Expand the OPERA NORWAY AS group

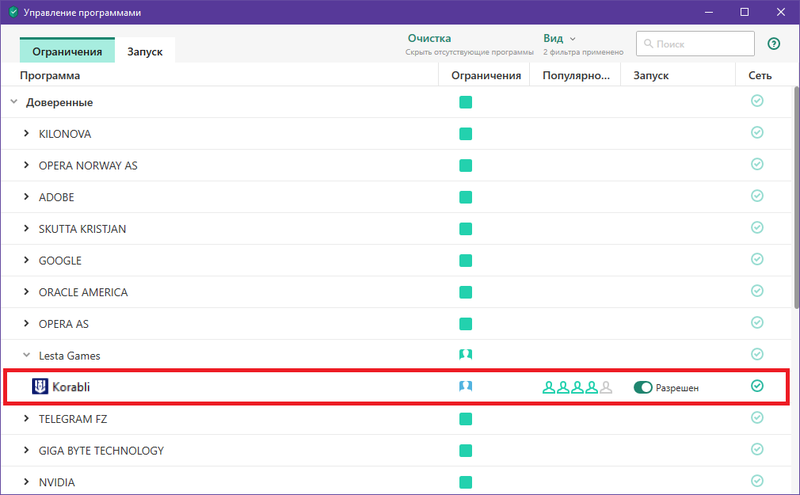pyautogui.click(x=26, y=165)
